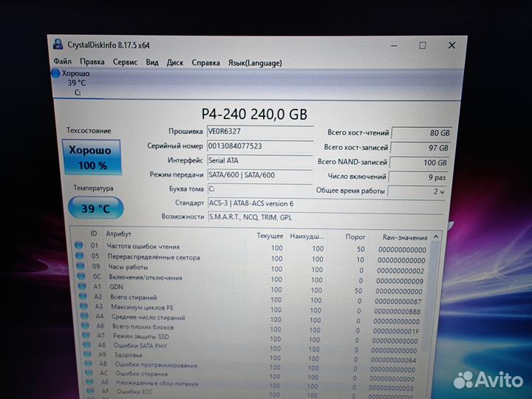The width and height of the screenshot is (532, 399).
Task: Click the CrystalDiskInfo app icon in title bar
Action: point(58,44)
